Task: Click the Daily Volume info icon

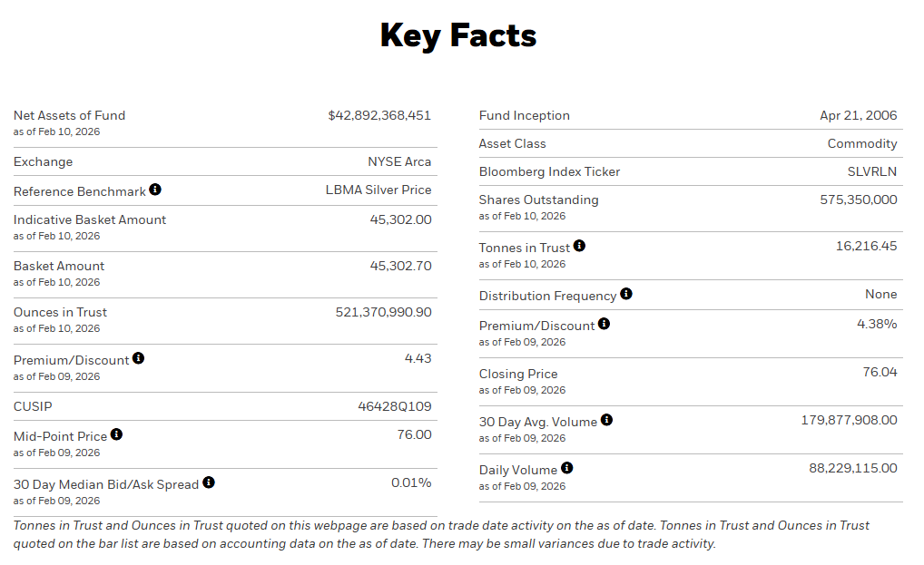Action: (x=566, y=468)
